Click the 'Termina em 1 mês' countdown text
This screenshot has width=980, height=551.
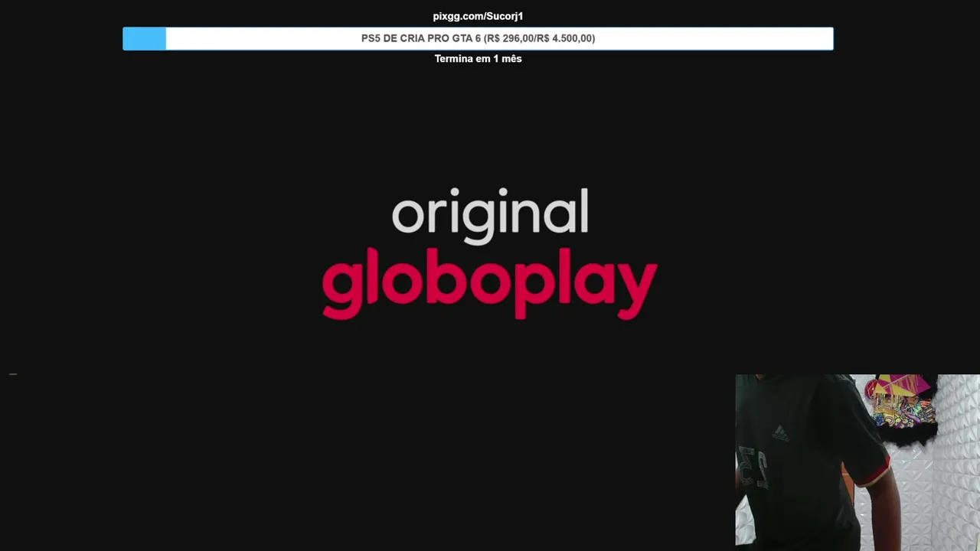pyautogui.click(x=478, y=59)
